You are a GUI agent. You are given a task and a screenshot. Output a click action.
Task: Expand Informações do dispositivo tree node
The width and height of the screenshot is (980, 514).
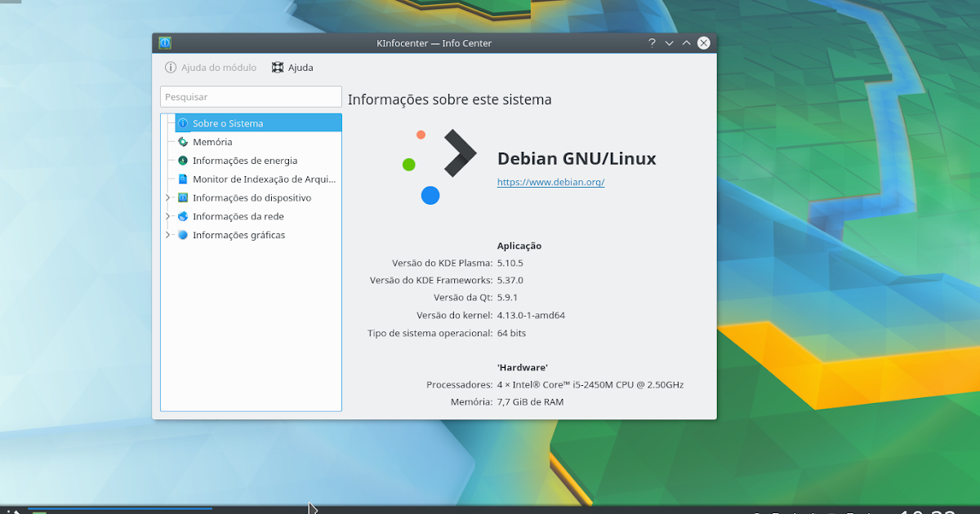(x=167, y=198)
